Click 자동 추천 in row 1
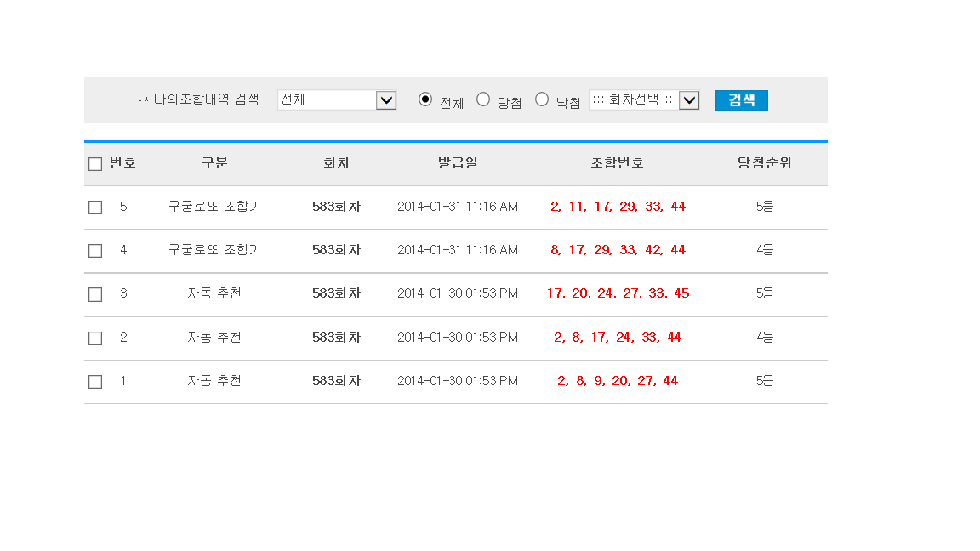The image size is (980, 551). [x=214, y=381]
